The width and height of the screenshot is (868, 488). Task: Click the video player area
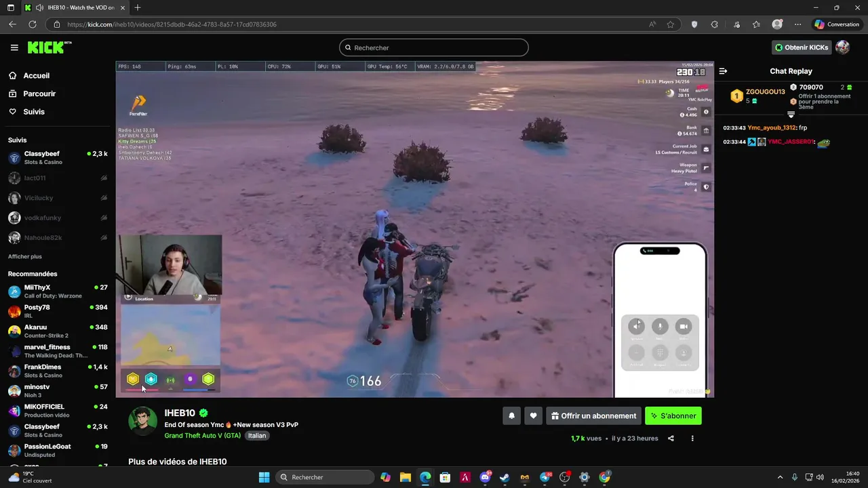pyautogui.click(x=414, y=229)
